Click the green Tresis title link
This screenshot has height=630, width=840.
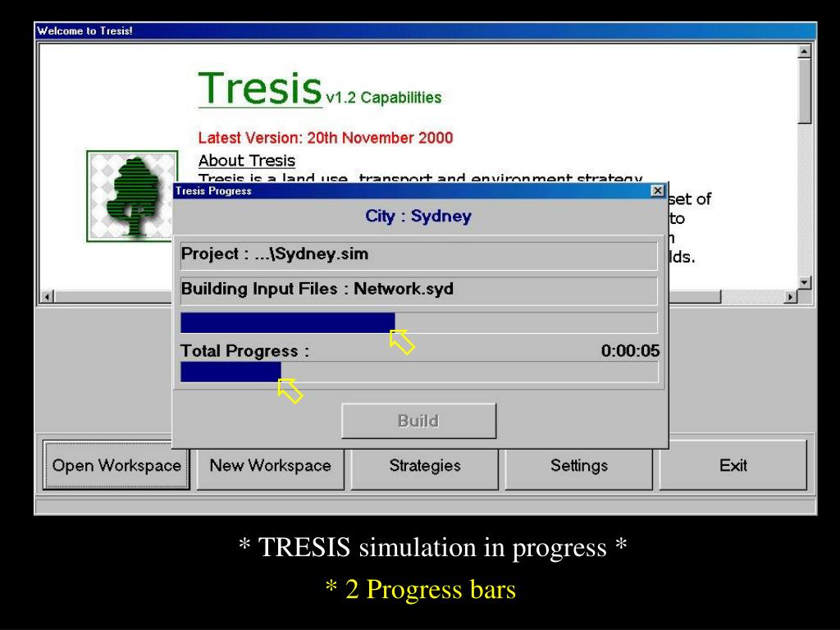click(260, 89)
